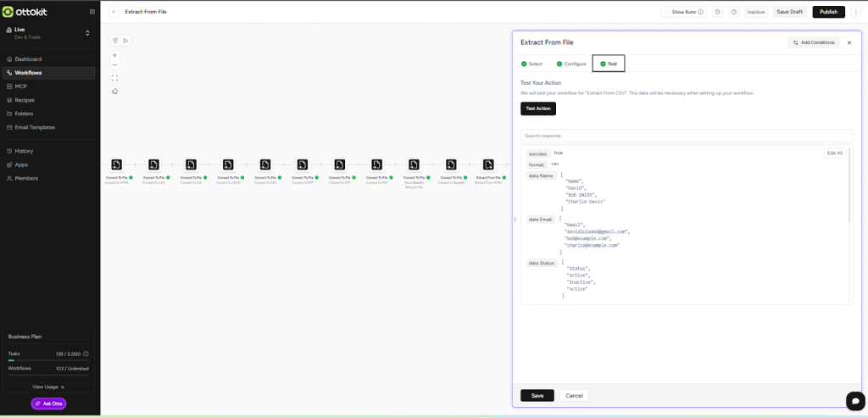Image resolution: width=868 pixels, height=418 pixels.
Task: Open the three-dot more options menu
Action: [856, 12]
